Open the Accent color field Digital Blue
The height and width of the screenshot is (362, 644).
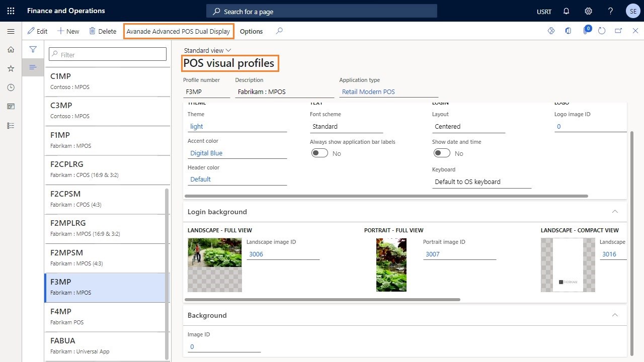[237, 153]
